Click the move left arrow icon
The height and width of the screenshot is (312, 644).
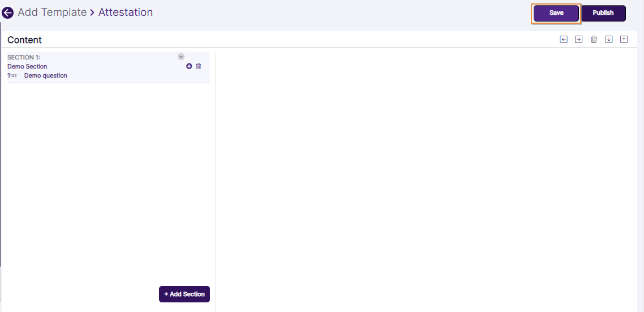[x=564, y=39]
